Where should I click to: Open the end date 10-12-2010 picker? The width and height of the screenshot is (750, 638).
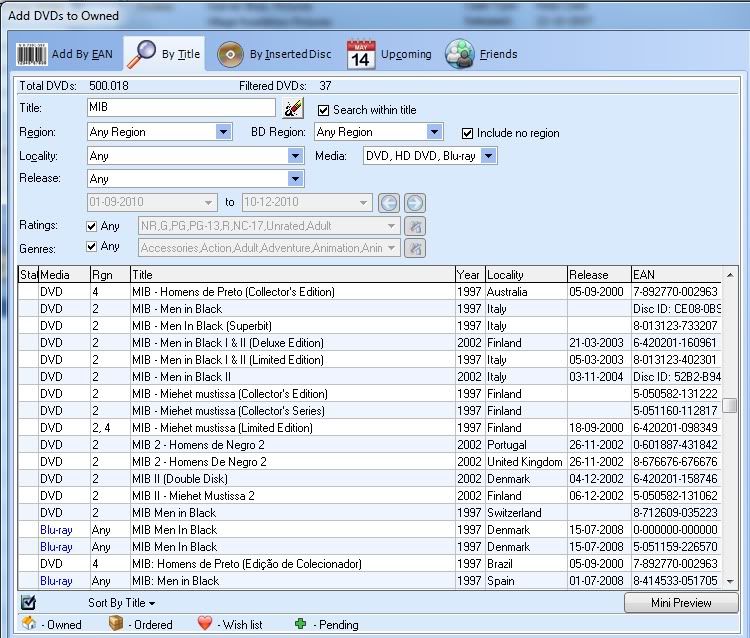point(363,202)
